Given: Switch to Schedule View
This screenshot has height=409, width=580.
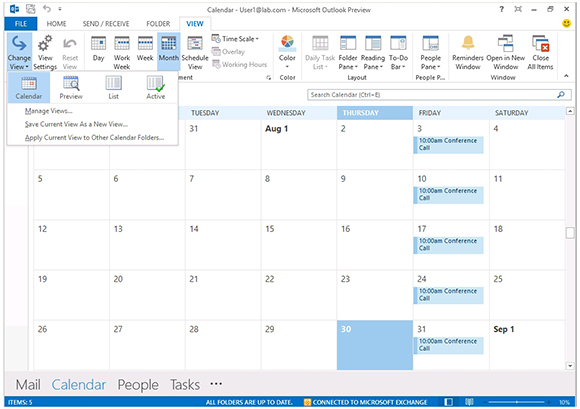Looking at the screenshot, I should point(195,52).
